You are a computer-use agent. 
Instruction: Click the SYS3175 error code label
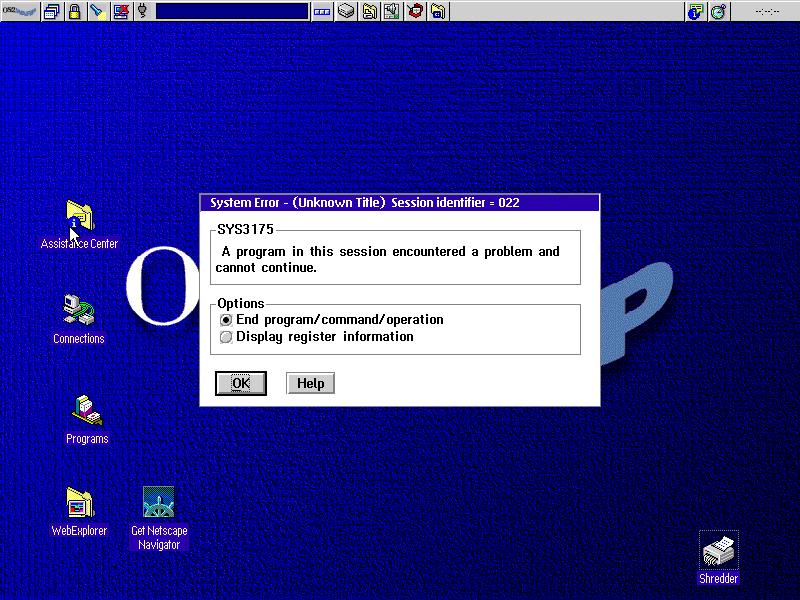point(245,229)
